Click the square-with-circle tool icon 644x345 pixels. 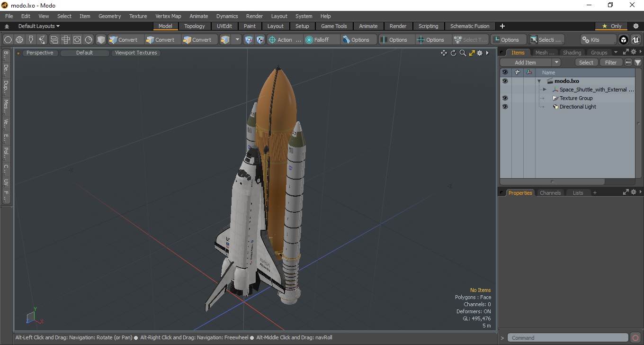tap(77, 40)
